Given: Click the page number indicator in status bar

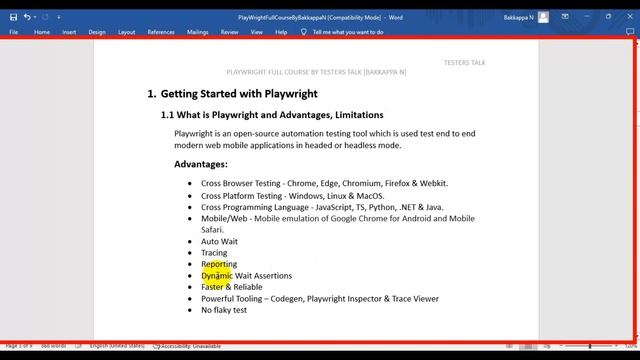Looking at the screenshot, I should pos(19,346).
